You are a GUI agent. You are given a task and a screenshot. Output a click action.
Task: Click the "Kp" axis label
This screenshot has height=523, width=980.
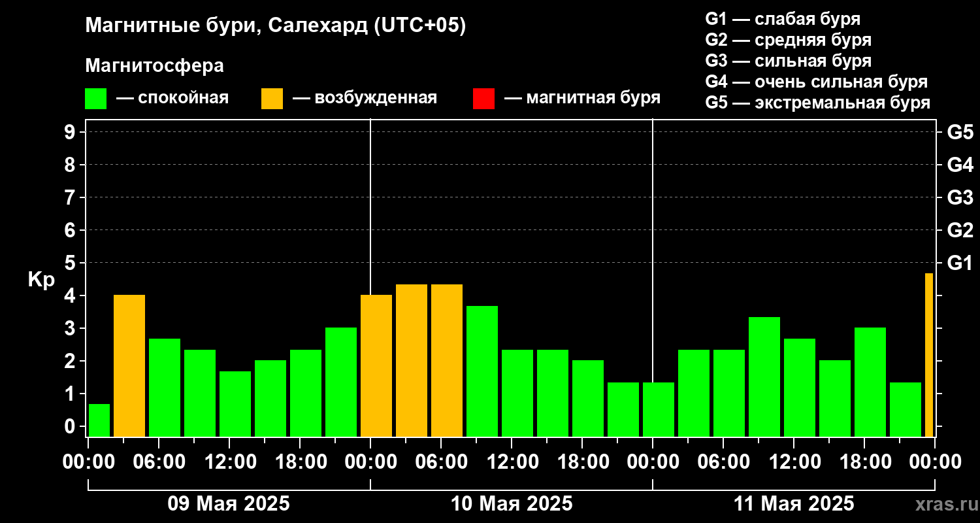pyautogui.click(x=41, y=280)
